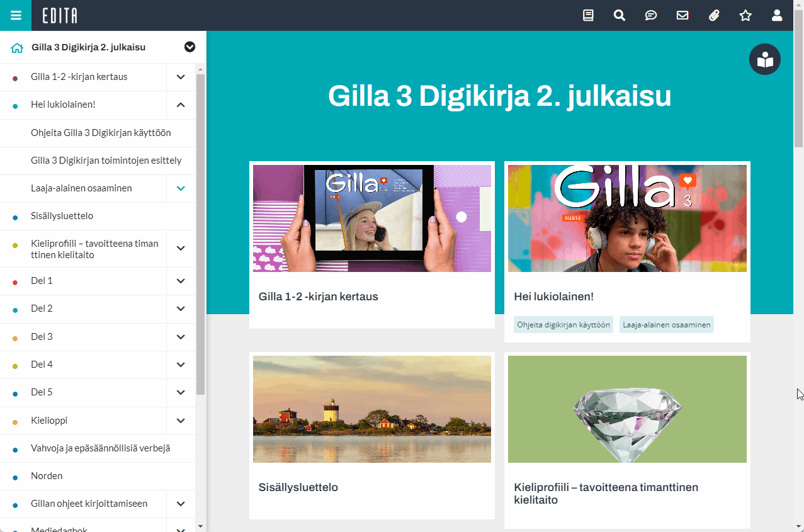Expand Del 4 chevron
The width and height of the screenshot is (804, 532).
click(181, 365)
